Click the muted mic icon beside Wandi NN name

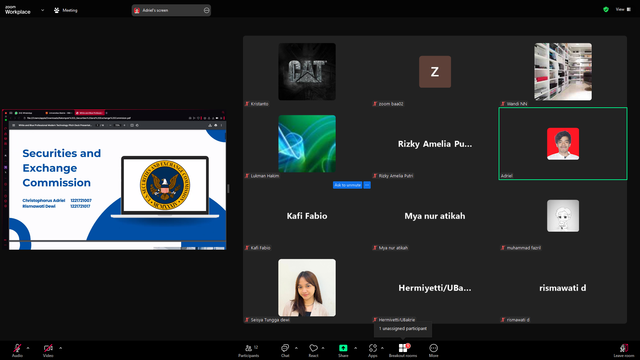tap(503, 104)
